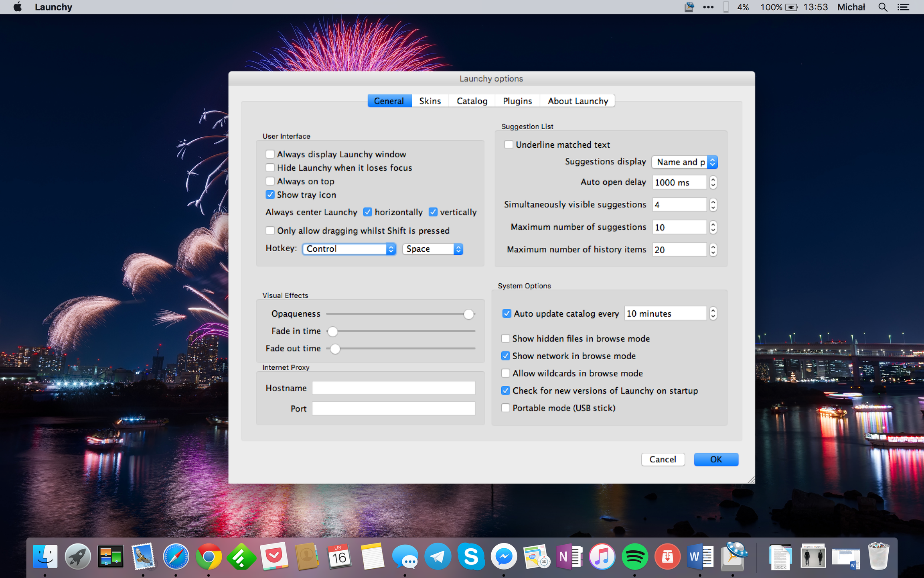Expand the Space hotkey key dropdown
The width and height of the screenshot is (924, 578).
pos(433,249)
